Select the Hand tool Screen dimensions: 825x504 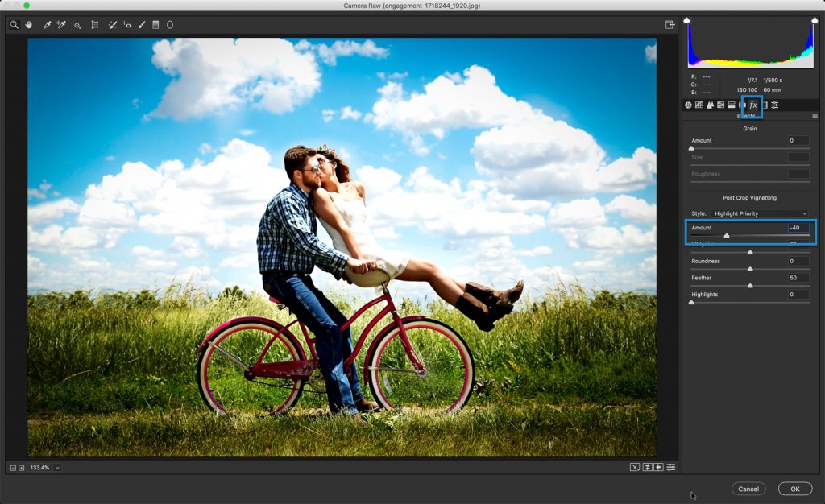(28, 25)
